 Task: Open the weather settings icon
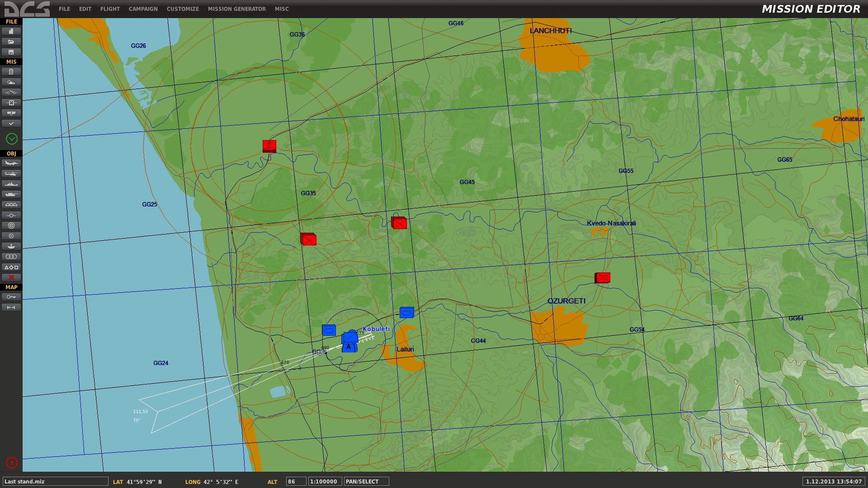coord(11,82)
